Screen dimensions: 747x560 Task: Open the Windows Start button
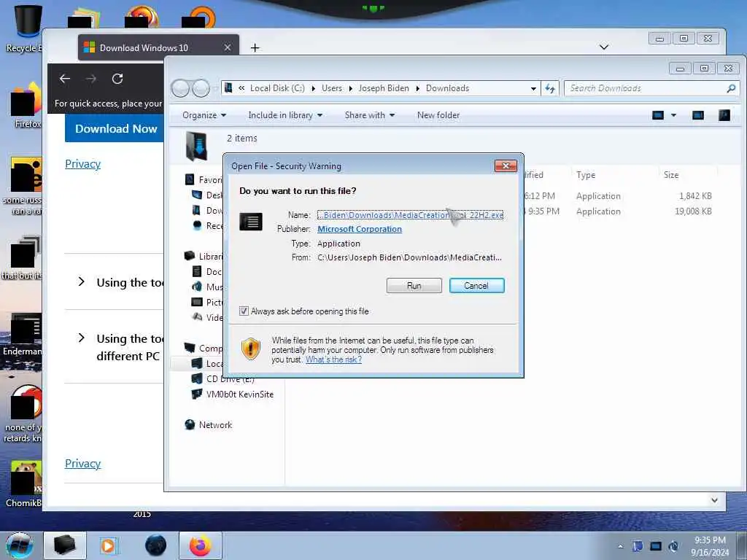[20, 545]
